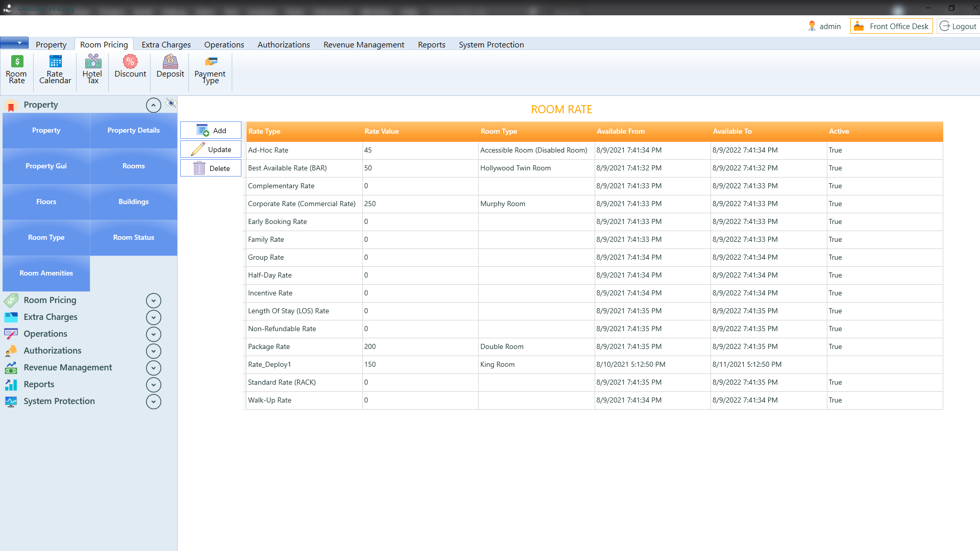Open the Buildings tile

[134, 202]
